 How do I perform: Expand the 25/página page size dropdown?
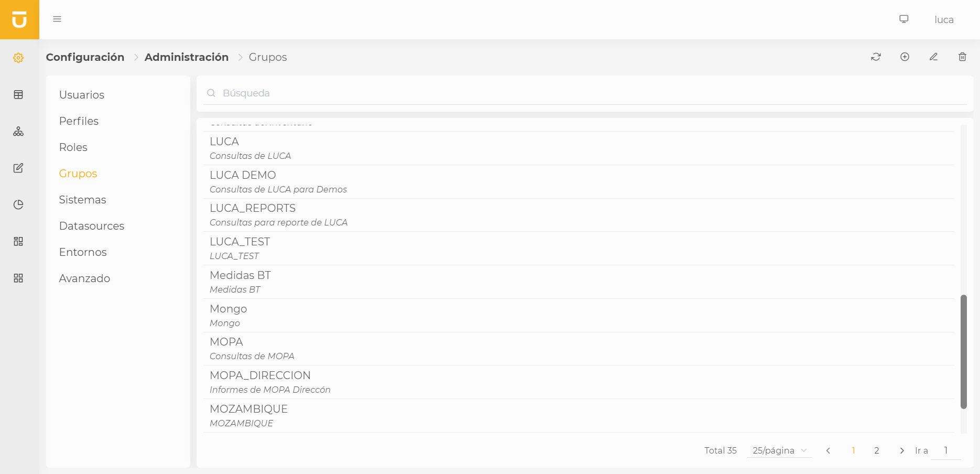779,450
